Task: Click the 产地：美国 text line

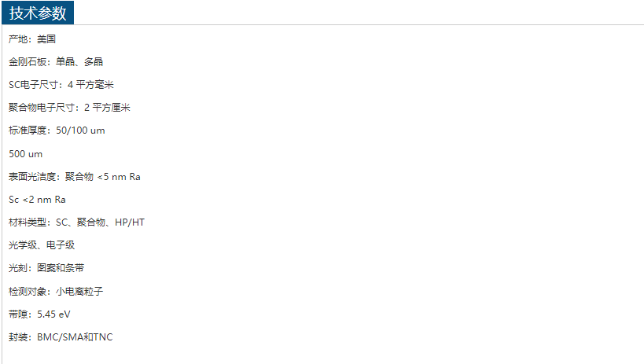Action: pos(32,39)
